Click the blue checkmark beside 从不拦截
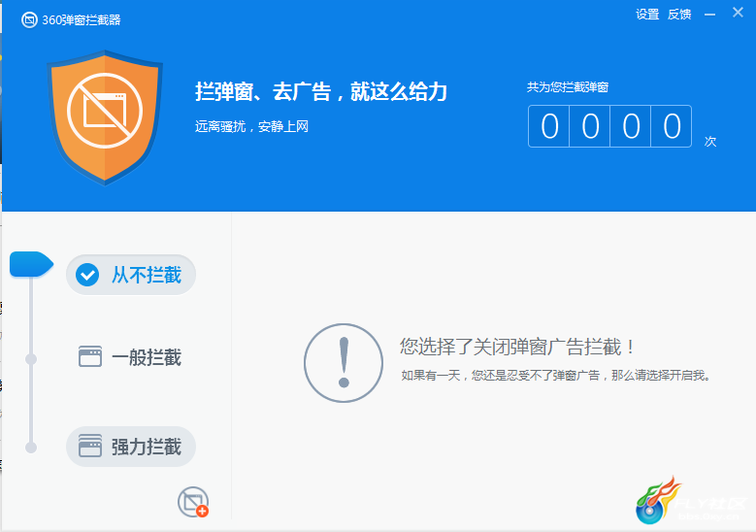756x532 pixels. tap(87, 275)
